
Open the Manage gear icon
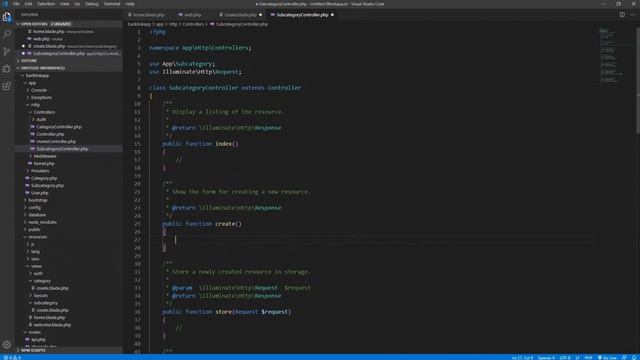(7, 344)
